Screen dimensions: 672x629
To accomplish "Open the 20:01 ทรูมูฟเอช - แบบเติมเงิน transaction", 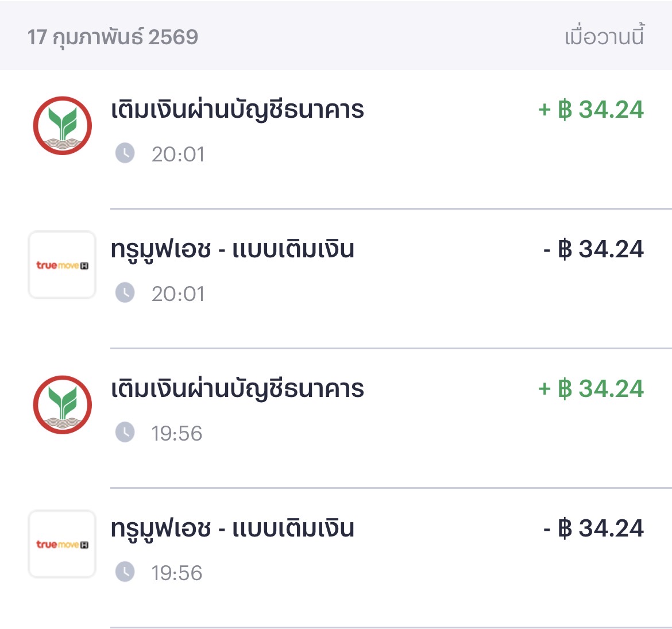I will tap(233, 249).
